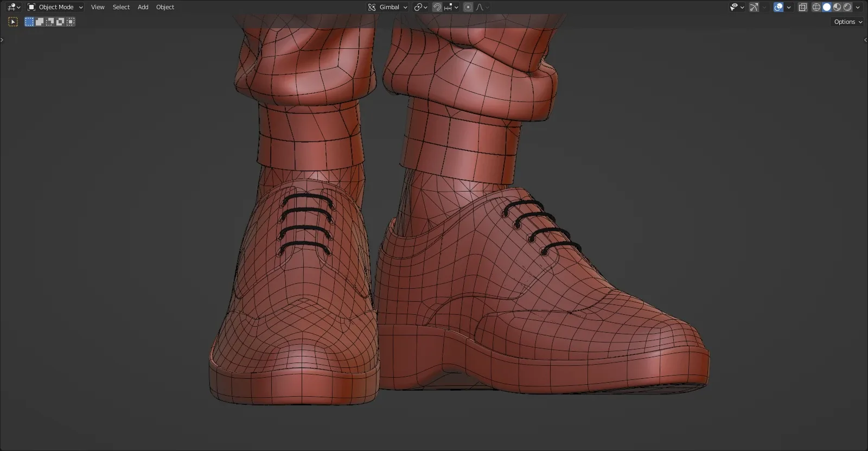Open the Options popover

[848, 22]
